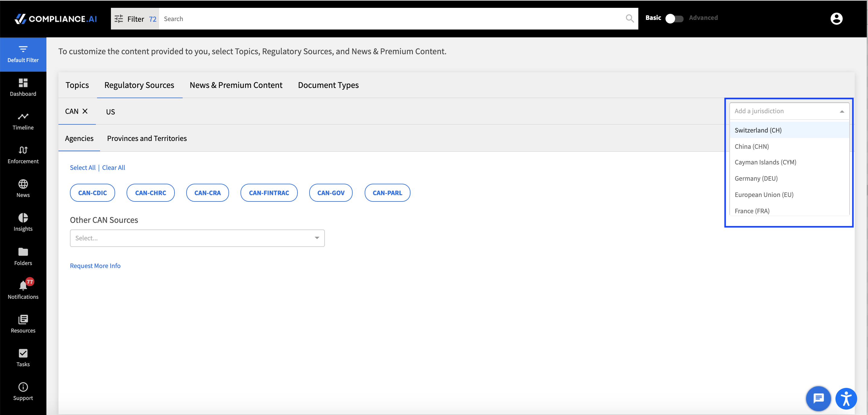Open the Tasks section
This screenshot has width=868, height=415.
(x=23, y=357)
